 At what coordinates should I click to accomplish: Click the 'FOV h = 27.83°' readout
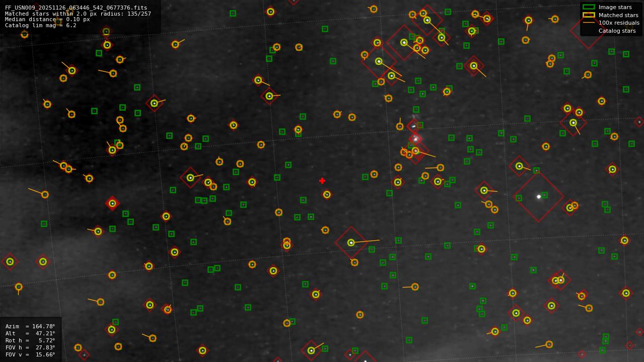30,347
